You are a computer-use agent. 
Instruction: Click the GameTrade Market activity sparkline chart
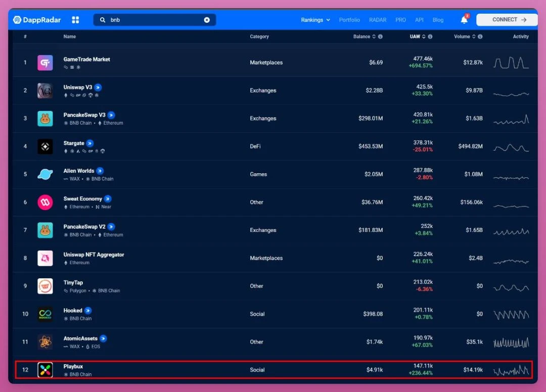pyautogui.click(x=511, y=63)
